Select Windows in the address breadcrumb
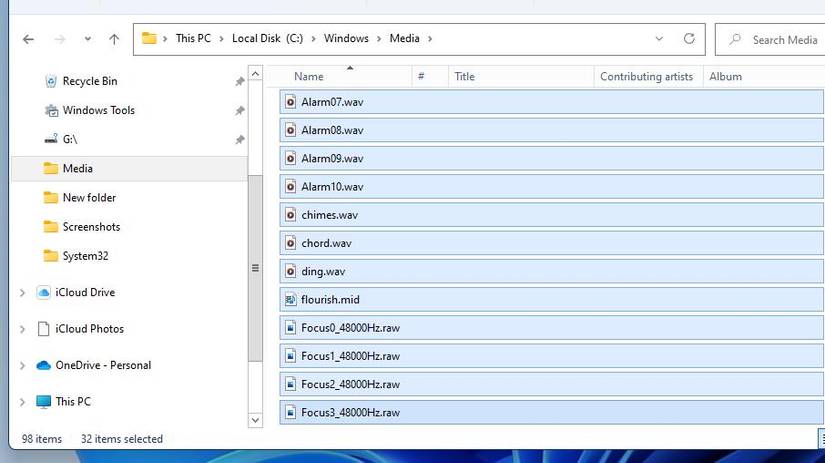Viewport: 825px width, 463px height. click(x=346, y=38)
